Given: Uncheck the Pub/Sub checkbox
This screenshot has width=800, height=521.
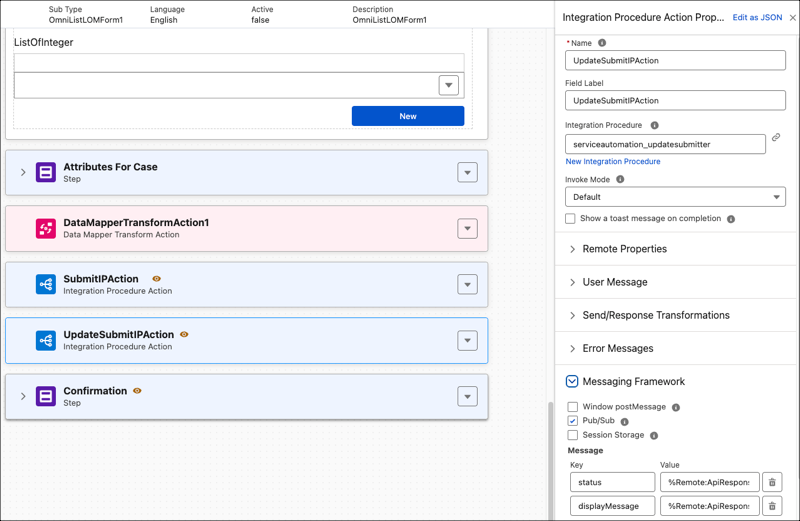Looking at the screenshot, I should pos(572,420).
